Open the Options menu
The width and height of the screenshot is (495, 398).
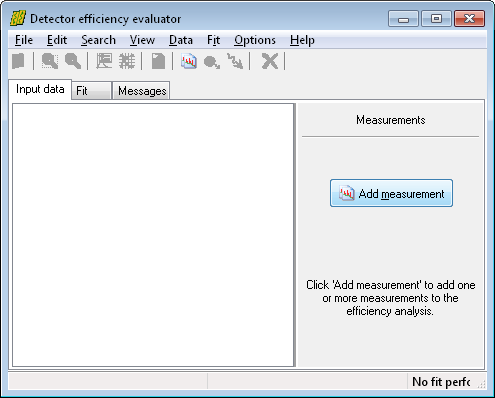point(255,40)
